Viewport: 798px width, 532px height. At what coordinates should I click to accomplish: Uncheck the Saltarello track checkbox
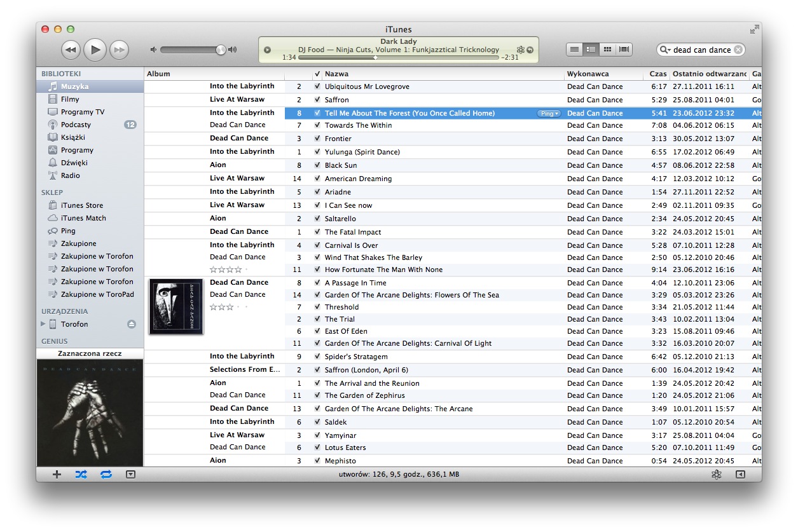[x=317, y=219]
